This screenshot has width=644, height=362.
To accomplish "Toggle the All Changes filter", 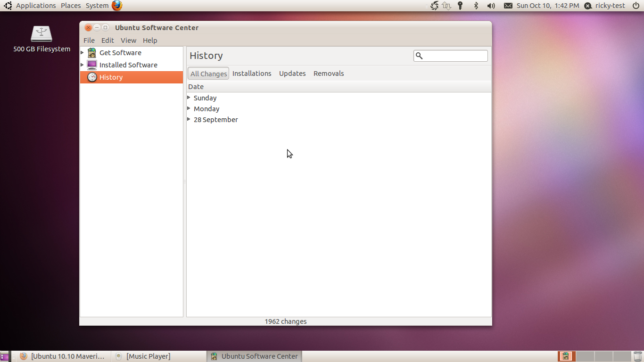I will coord(208,74).
